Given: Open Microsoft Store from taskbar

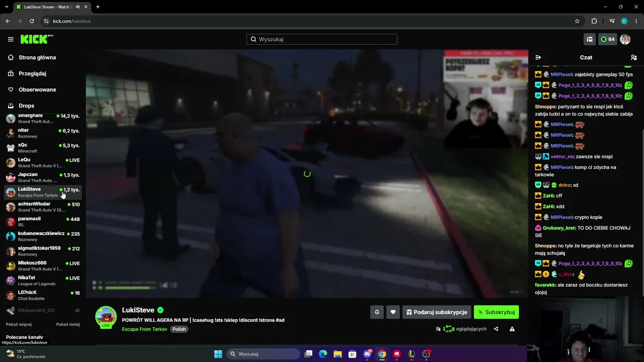Looking at the screenshot, I should tap(352, 354).
